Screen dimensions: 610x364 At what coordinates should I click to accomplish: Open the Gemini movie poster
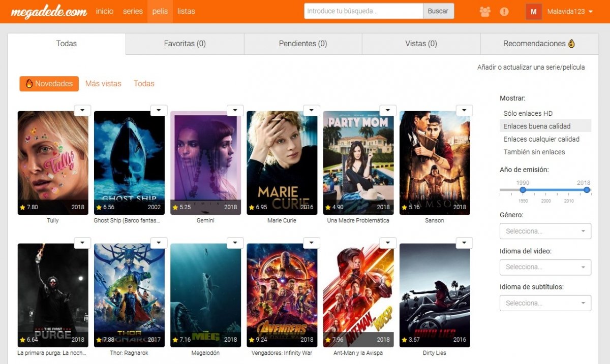[x=205, y=163]
